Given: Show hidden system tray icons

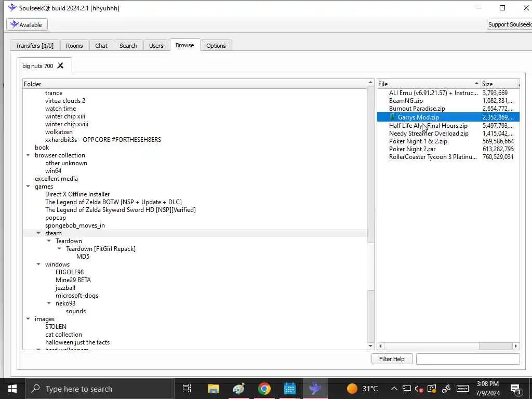Looking at the screenshot, I should (x=394, y=389).
